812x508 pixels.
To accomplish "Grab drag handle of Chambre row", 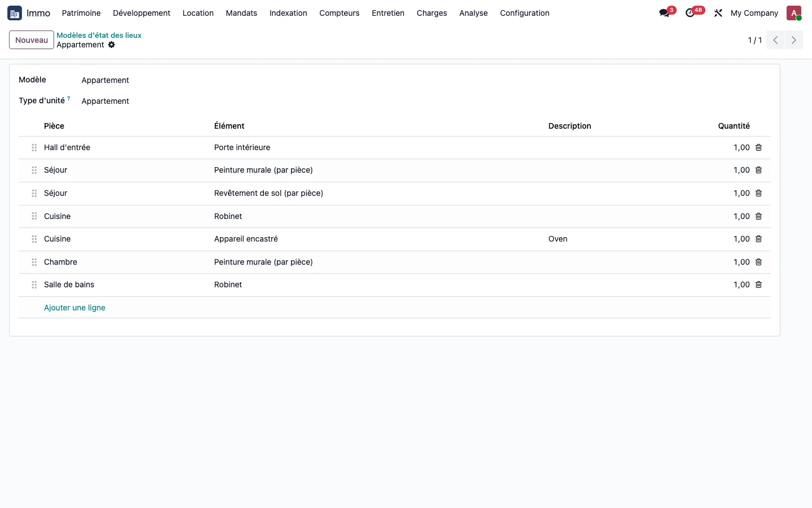I will pos(34,262).
